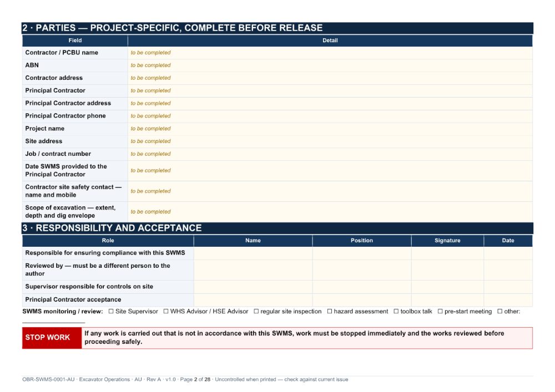
Task: Click the Site address detail field
Action: coord(330,141)
